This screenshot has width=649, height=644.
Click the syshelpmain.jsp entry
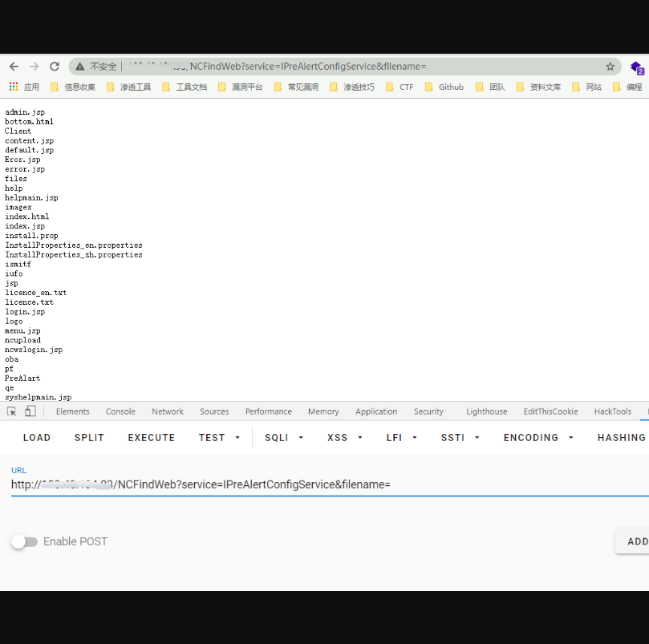[x=38, y=397]
